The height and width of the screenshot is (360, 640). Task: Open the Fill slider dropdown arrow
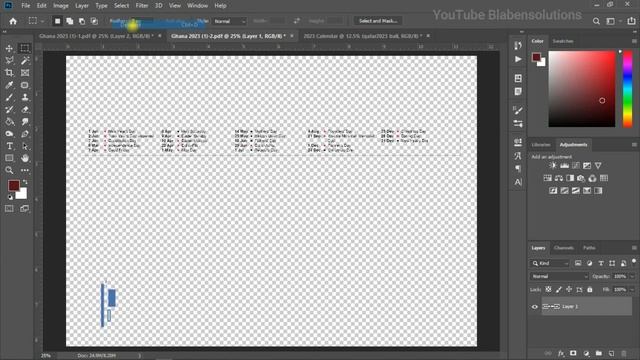point(632,289)
